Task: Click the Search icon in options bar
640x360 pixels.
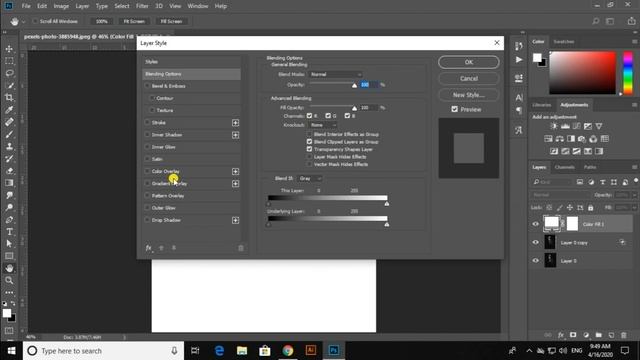Action: click(x=596, y=21)
